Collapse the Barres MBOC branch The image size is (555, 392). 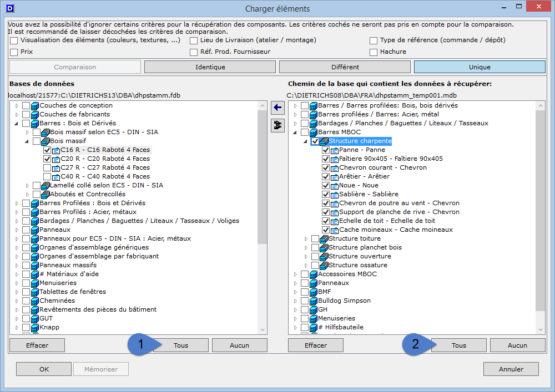295,132
